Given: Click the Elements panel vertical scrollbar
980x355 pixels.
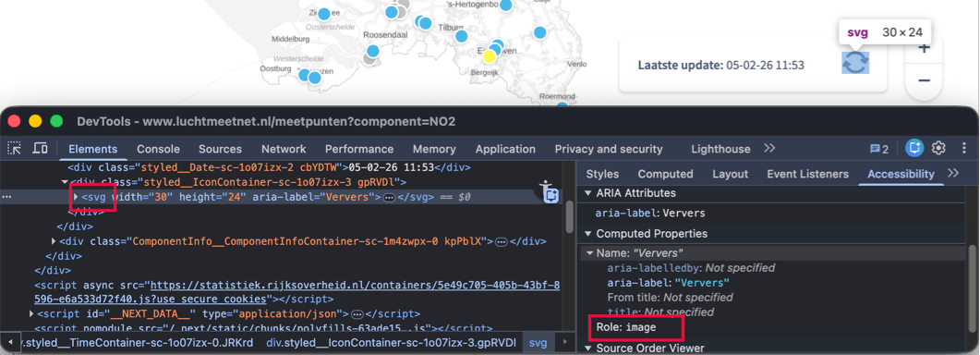Looking at the screenshot, I should pos(569,216).
